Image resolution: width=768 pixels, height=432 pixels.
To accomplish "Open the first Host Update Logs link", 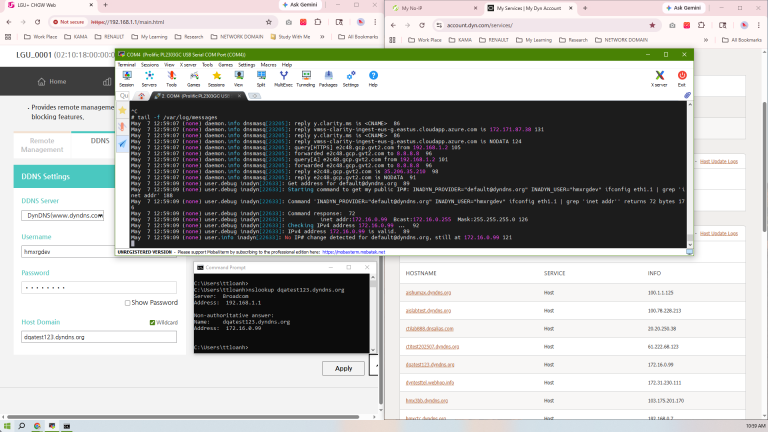I will (719, 161).
